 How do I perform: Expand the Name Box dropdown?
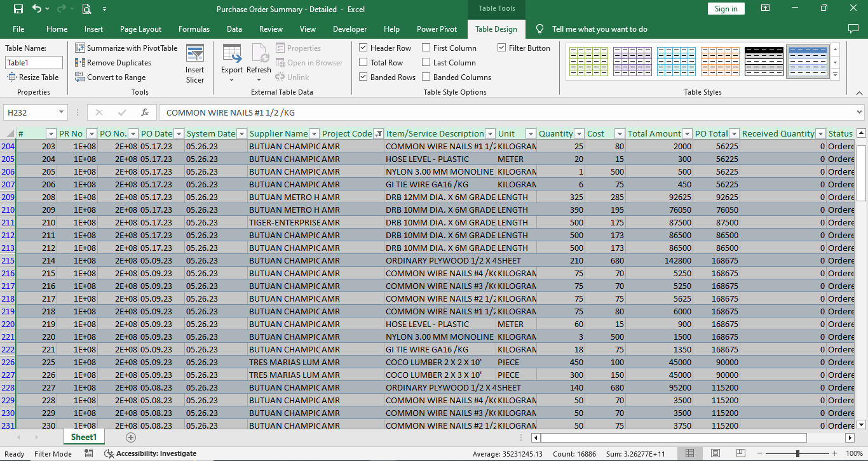(62, 112)
